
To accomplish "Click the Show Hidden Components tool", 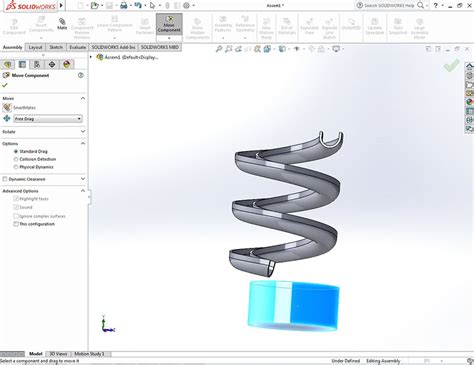I will click(197, 29).
